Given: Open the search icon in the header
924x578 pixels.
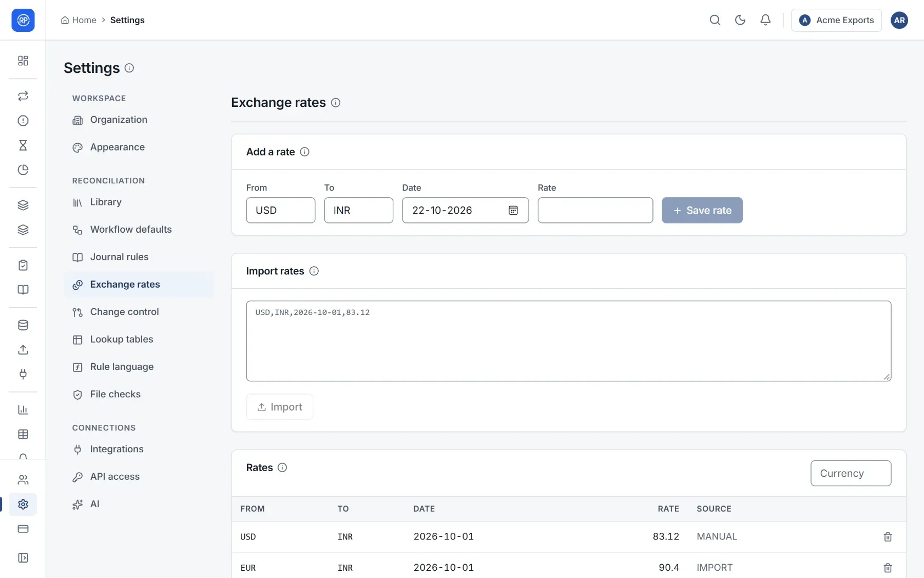Looking at the screenshot, I should [x=715, y=20].
